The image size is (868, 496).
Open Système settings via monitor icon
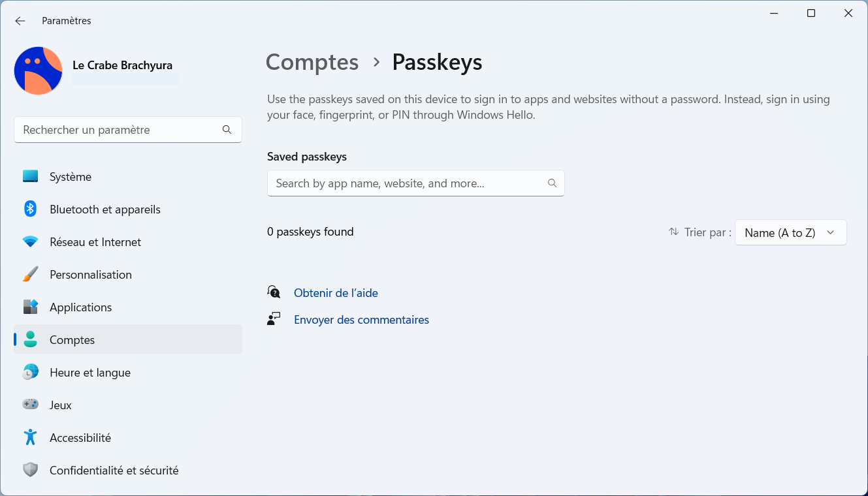(x=30, y=176)
